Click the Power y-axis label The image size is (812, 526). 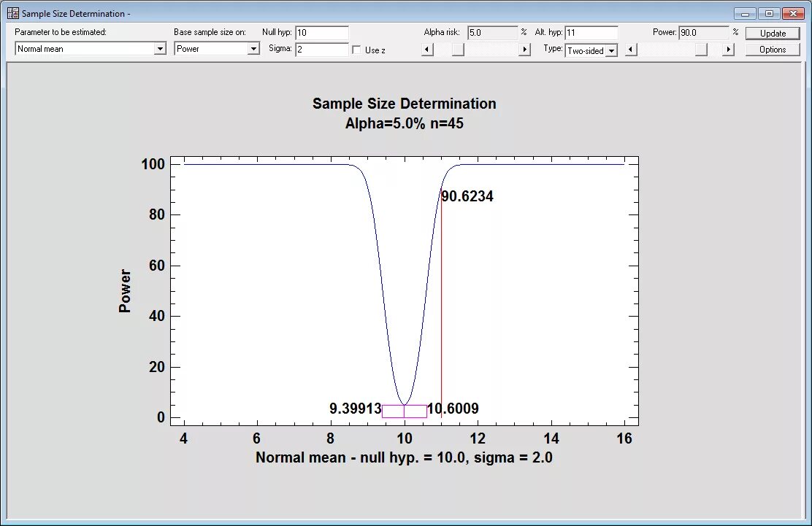point(125,290)
